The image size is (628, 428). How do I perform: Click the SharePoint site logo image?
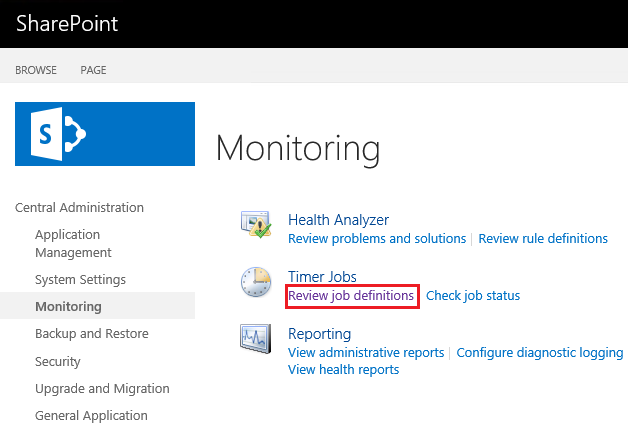tap(105, 134)
